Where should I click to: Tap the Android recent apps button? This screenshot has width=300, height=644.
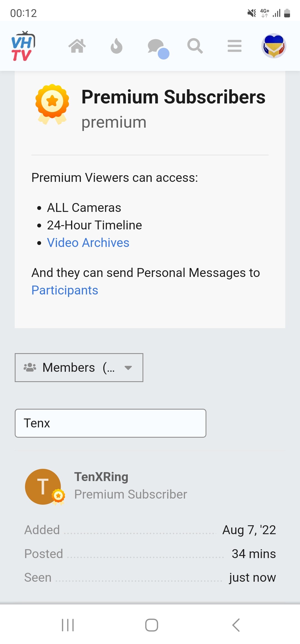pyautogui.click(x=68, y=625)
